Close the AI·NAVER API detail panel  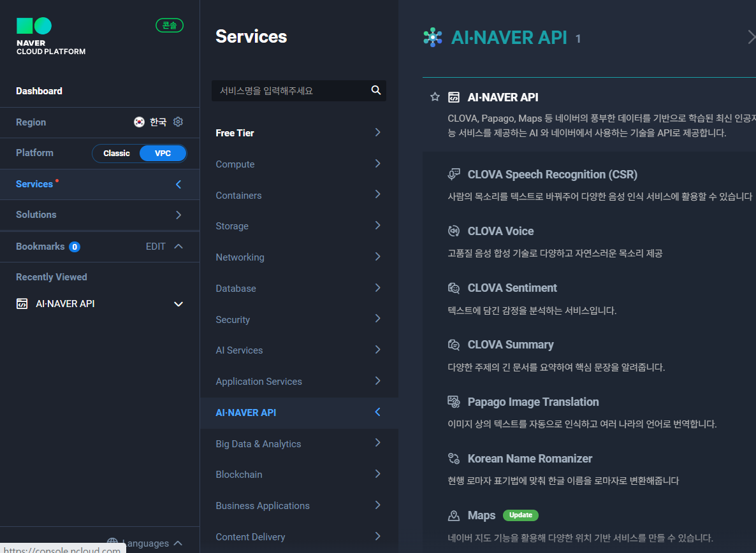click(x=751, y=37)
